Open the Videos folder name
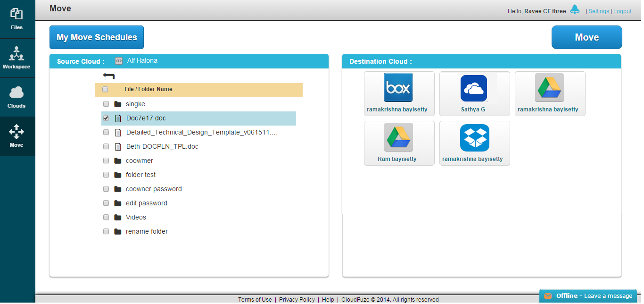644x304 pixels. coord(136,217)
